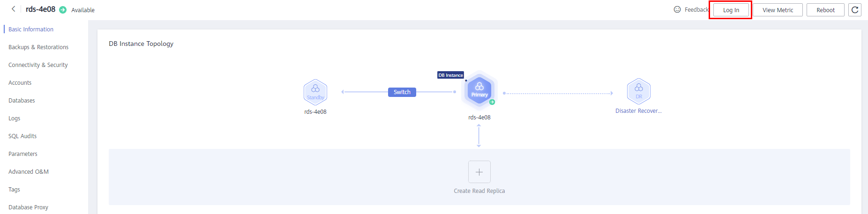868x214 pixels.
Task: Click the Reboot button
Action: (825, 10)
